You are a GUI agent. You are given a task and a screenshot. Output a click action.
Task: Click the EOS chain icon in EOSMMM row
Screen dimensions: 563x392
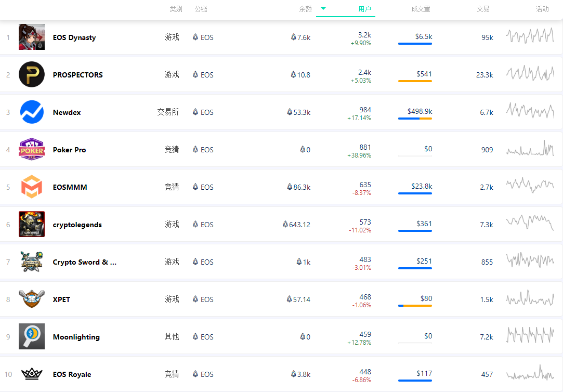pyautogui.click(x=195, y=187)
